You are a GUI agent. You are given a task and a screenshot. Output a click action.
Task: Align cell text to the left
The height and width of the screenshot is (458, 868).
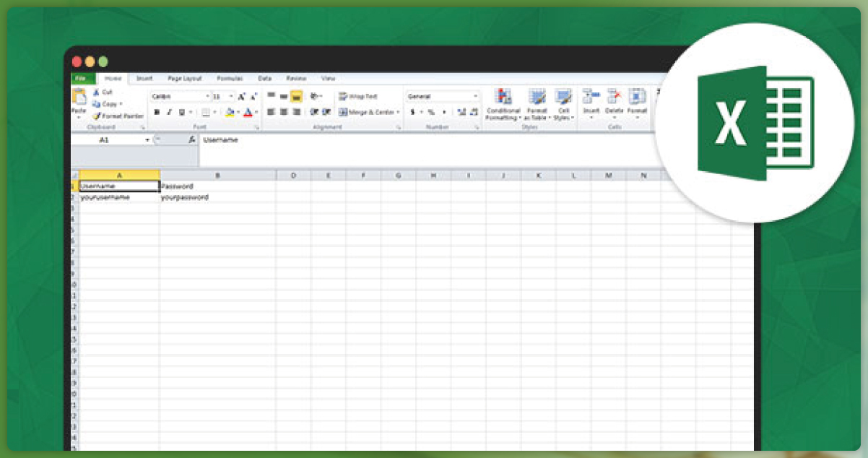click(x=272, y=112)
